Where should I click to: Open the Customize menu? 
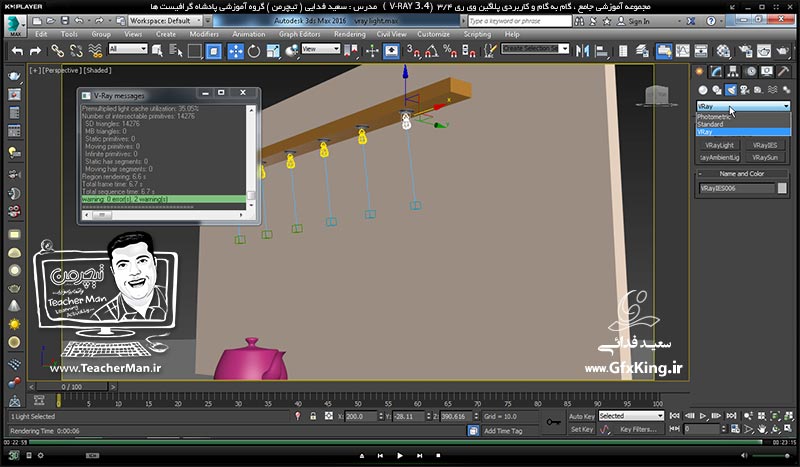click(433, 34)
